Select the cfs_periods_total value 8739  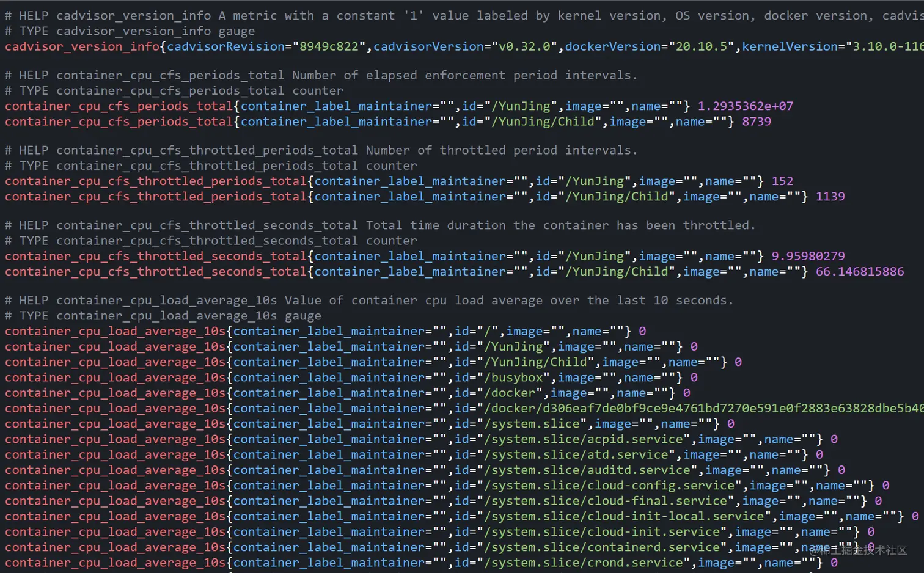pos(757,122)
